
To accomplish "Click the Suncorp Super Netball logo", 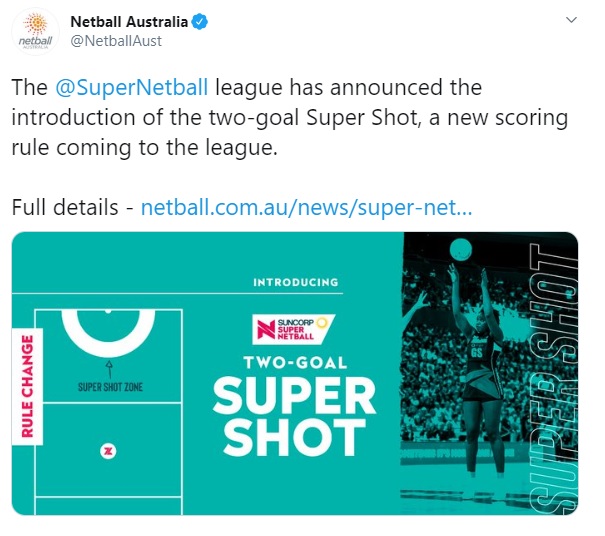I will coord(295,326).
